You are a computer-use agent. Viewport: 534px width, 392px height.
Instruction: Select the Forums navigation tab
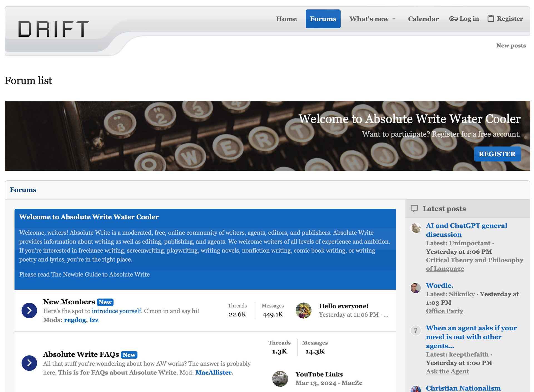[x=323, y=19]
